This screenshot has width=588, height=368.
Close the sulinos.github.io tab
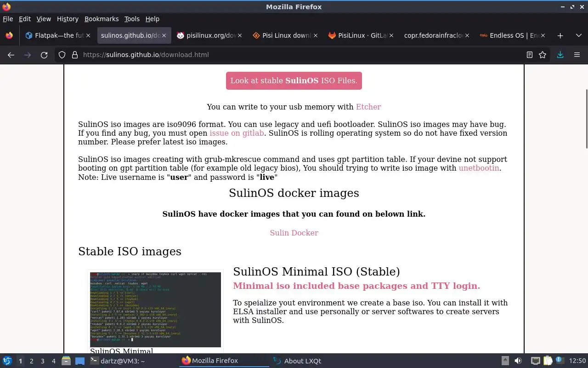point(164,35)
